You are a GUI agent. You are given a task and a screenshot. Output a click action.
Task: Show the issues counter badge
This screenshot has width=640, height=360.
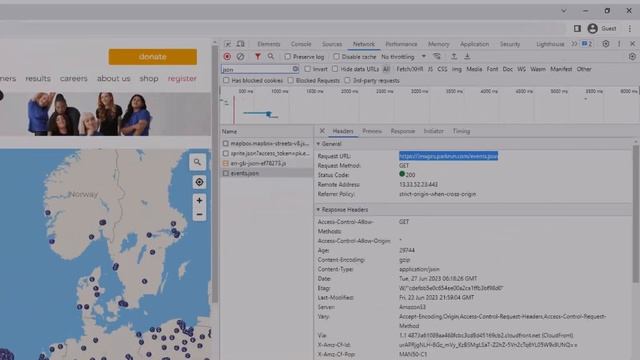(x=587, y=44)
